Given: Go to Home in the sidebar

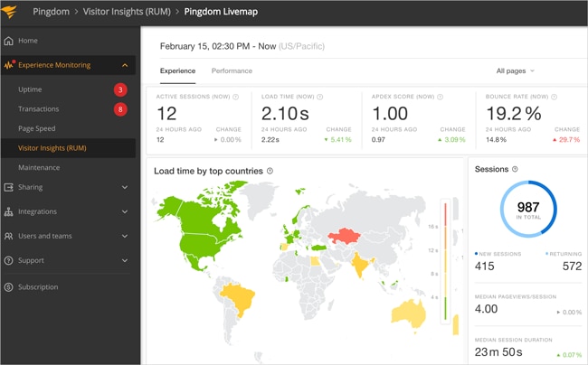Looking at the screenshot, I should click(28, 41).
